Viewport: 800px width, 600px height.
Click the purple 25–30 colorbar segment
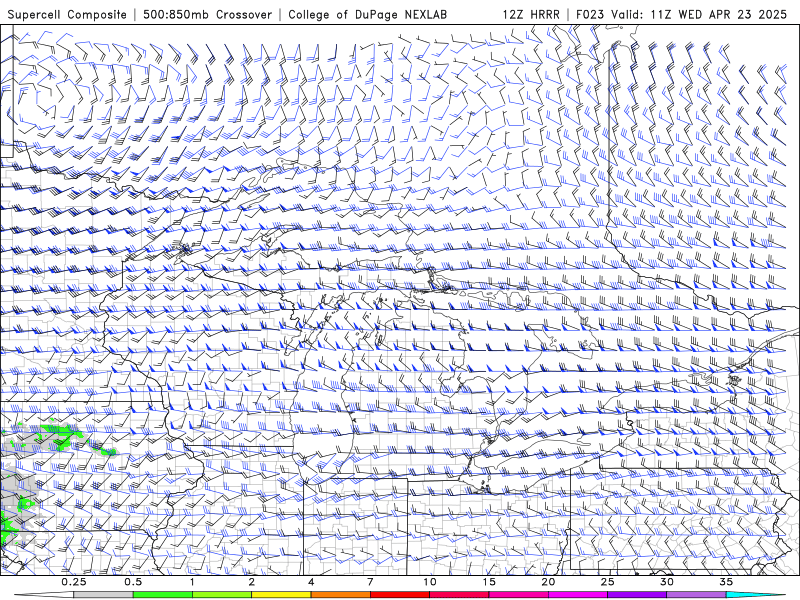click(637, 595)
